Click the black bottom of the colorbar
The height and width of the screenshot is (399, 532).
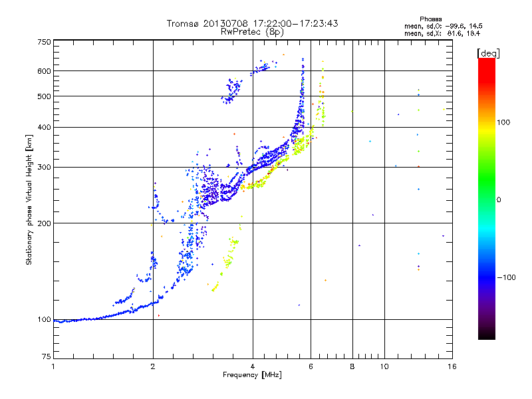[487, 334]
